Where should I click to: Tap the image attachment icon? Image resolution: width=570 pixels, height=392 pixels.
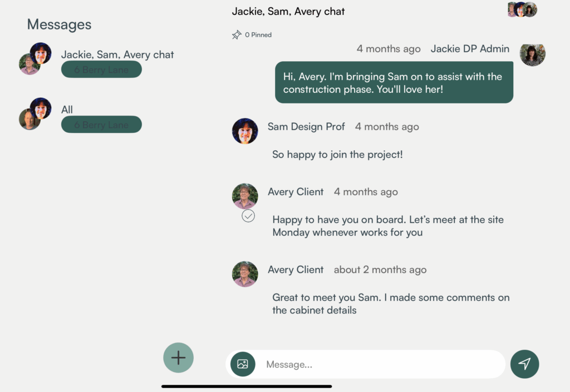[243, 364]
